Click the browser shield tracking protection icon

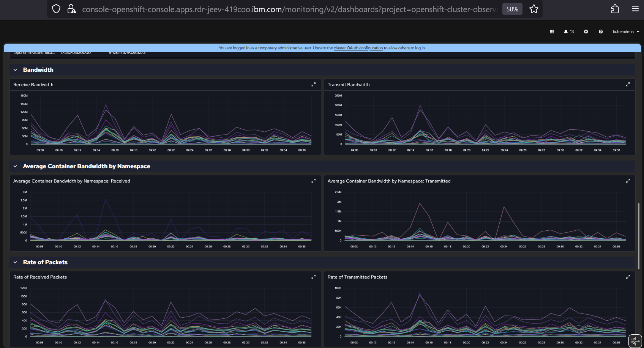click(56, 9)
